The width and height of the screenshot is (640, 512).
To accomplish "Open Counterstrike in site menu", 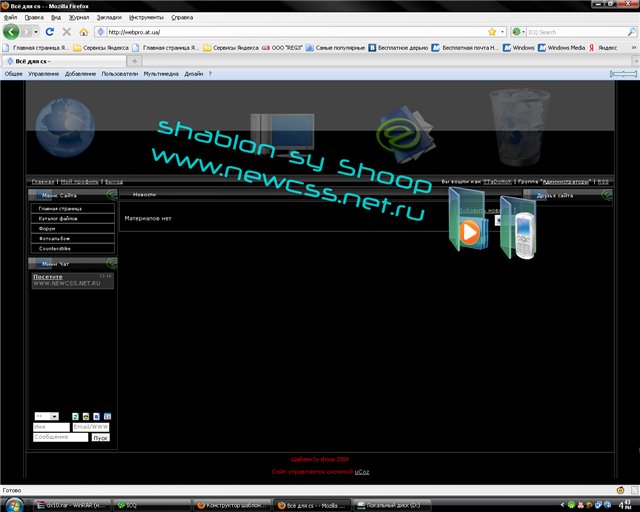I will point(73,248).
